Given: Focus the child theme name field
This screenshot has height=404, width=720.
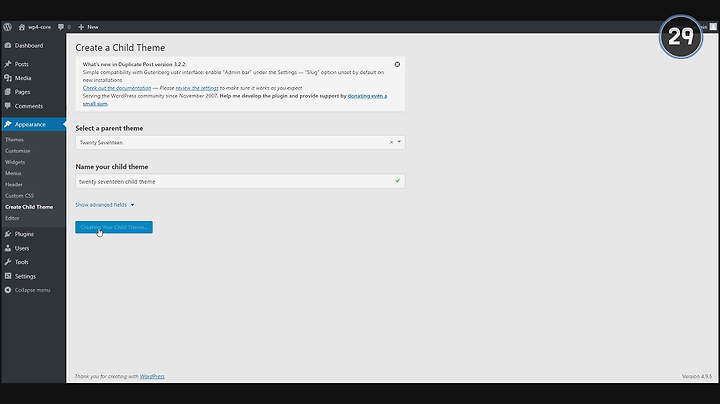Looking at the screenshot, I should coord(240,181).
